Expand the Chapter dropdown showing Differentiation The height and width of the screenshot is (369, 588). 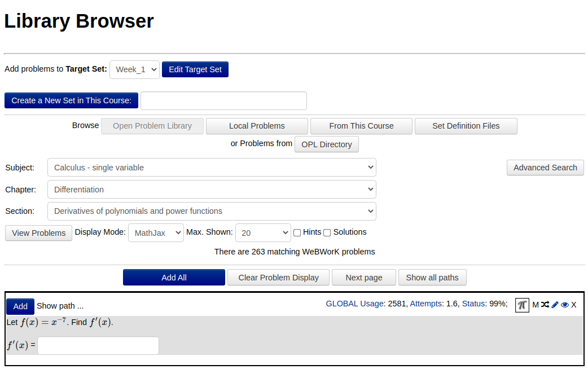click(212, 190)
